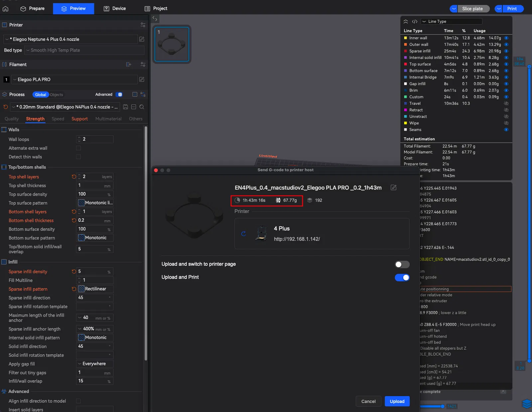The image size is (532, 412).
Task: Adjust the horizontal move slider at bottom
Action: (x=443, y=406)
